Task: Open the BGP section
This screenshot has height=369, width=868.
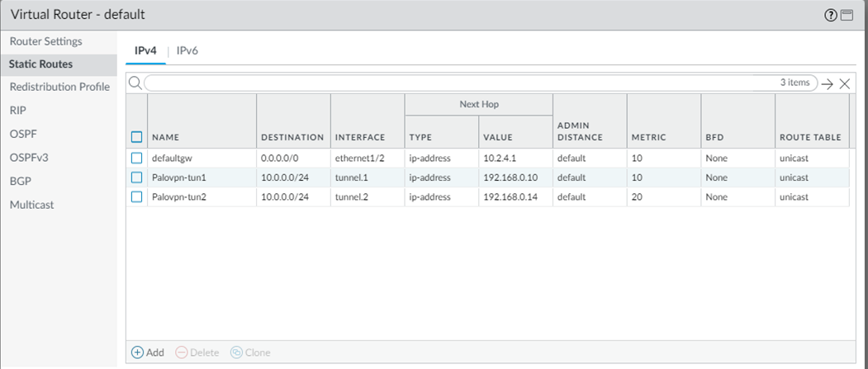Action: 19,181
